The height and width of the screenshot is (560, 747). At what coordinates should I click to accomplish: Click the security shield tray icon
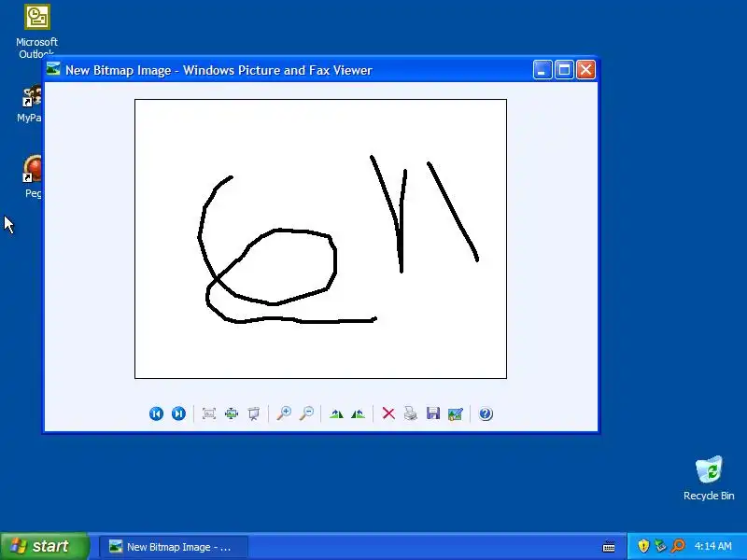pos(643,546)
